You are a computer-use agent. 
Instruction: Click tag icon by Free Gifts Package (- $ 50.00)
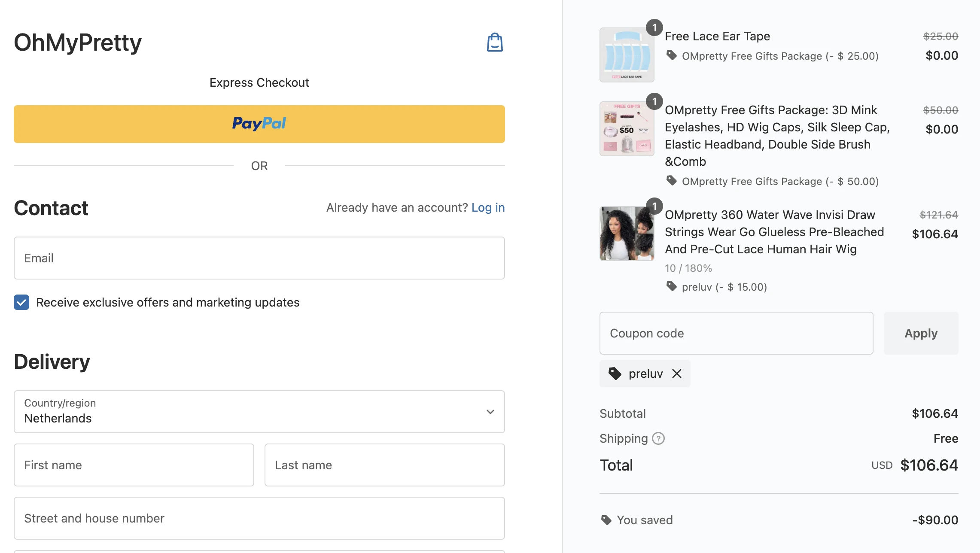(x=671, y=180)
